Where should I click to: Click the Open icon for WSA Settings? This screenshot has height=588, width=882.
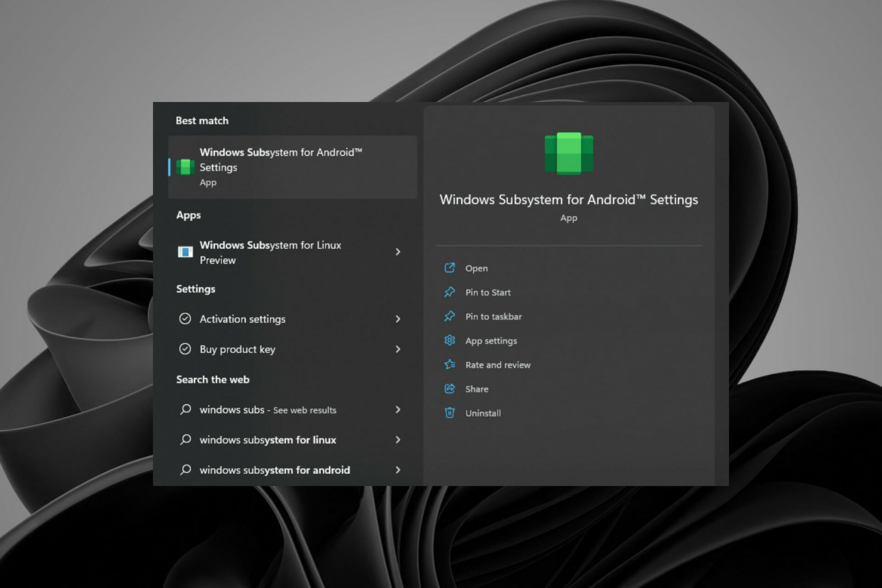pos(450,268)
